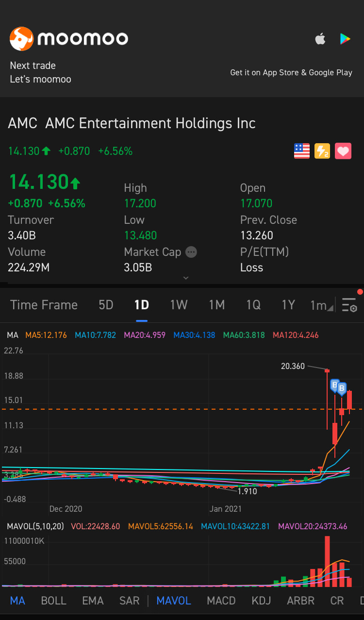This screenshot has height=620, width=364.
Task: Tap the Market Cap value 3.05B
Action: click(138, 268)
